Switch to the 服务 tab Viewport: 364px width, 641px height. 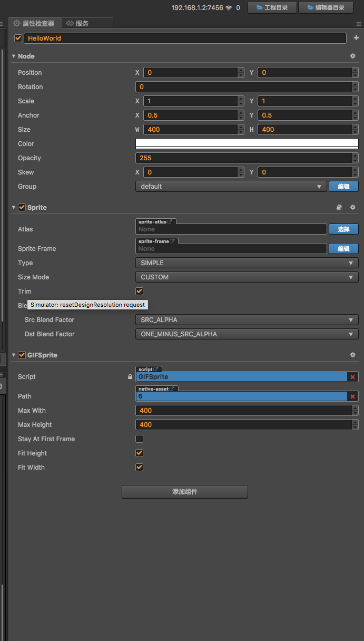87,23
